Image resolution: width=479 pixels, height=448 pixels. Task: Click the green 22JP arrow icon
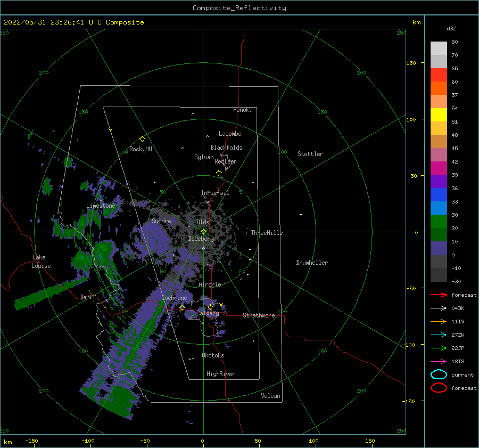click(x=439, y=348)
